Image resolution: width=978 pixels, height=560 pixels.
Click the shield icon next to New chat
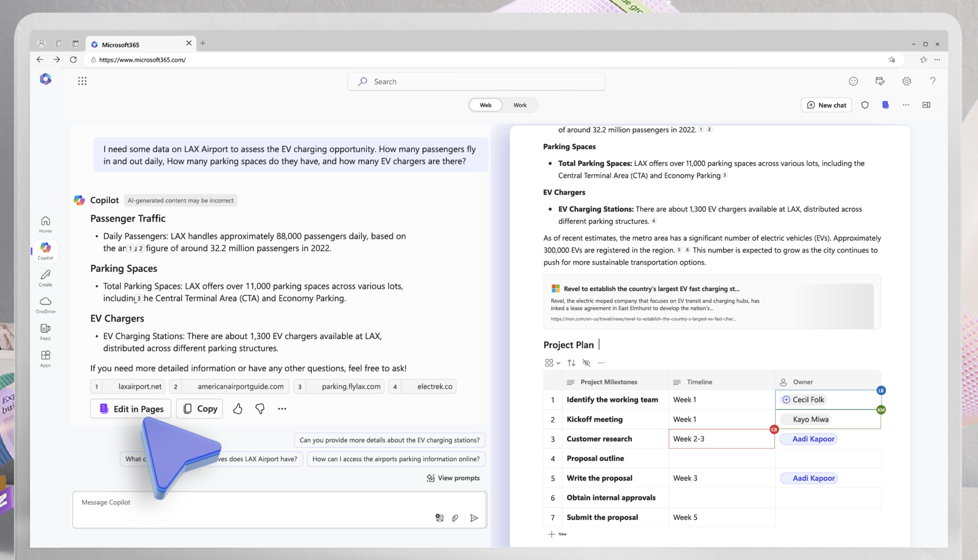(x=865, y=105)
